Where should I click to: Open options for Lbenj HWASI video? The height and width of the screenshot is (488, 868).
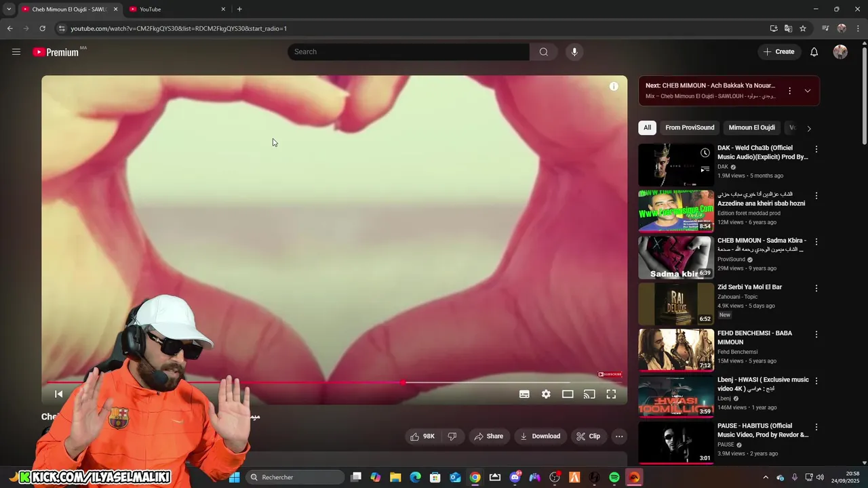(x=816, y=381)
